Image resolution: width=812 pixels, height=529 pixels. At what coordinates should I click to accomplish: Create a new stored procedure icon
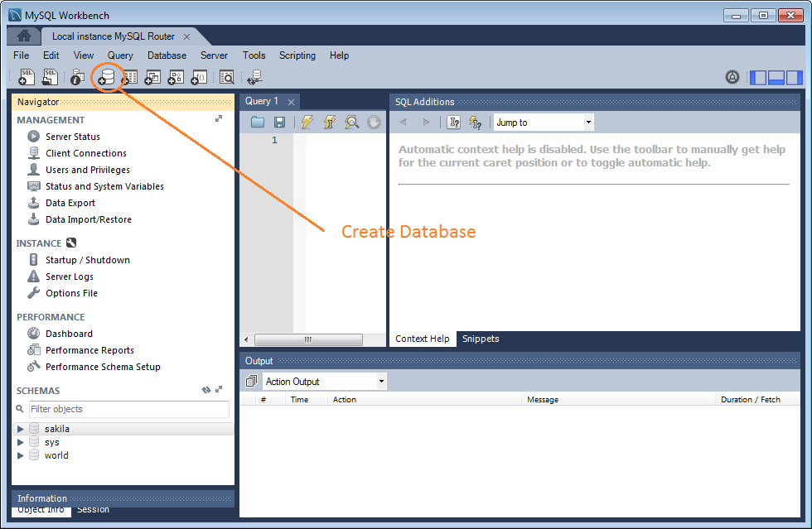point(176,77)
